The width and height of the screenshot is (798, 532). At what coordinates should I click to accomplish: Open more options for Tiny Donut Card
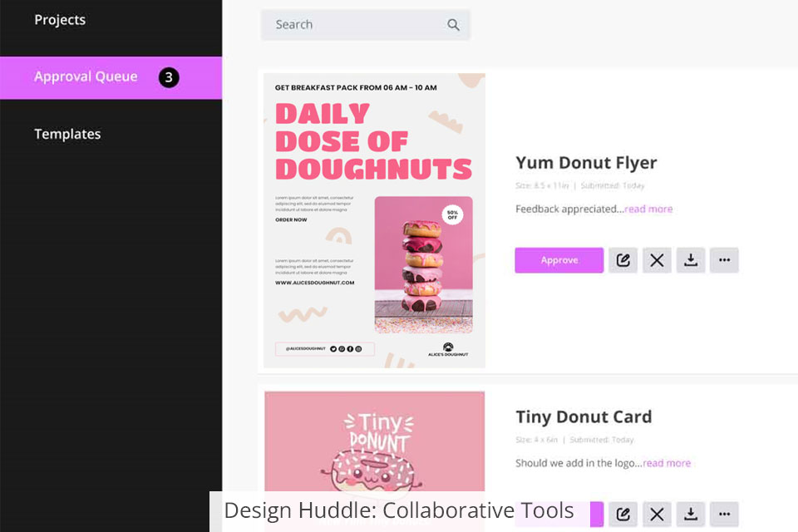(x=724, y=515)
